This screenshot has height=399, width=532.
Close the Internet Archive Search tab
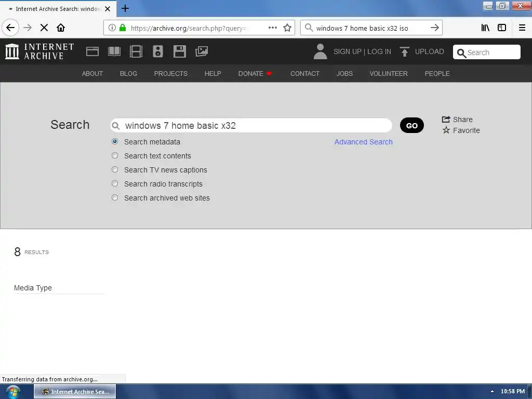(108, 9)
